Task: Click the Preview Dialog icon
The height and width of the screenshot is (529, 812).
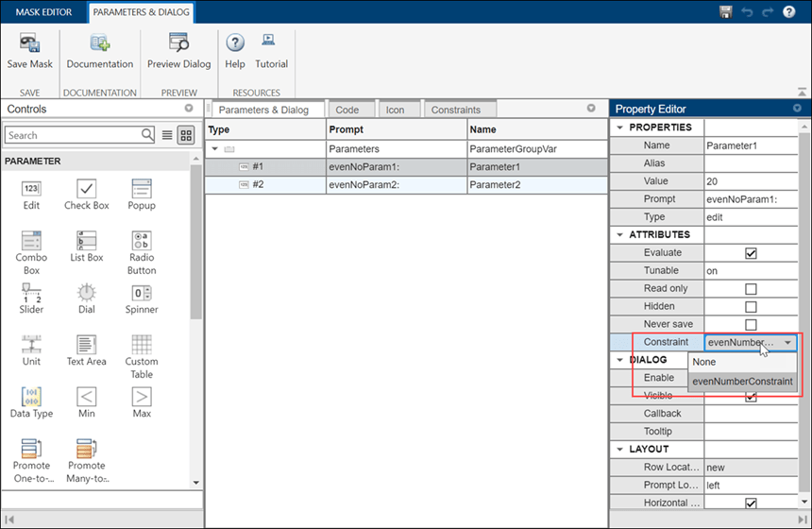Action: (178, 43)
